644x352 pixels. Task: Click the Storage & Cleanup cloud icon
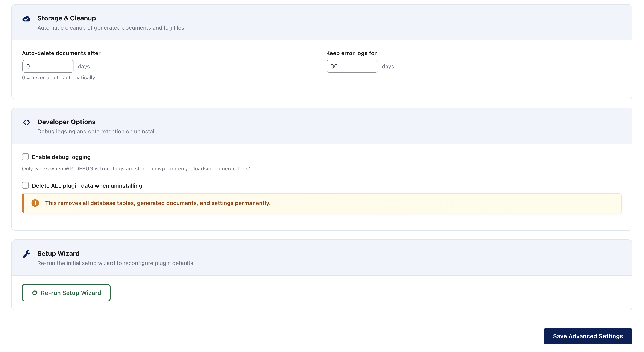coord(26,18)
